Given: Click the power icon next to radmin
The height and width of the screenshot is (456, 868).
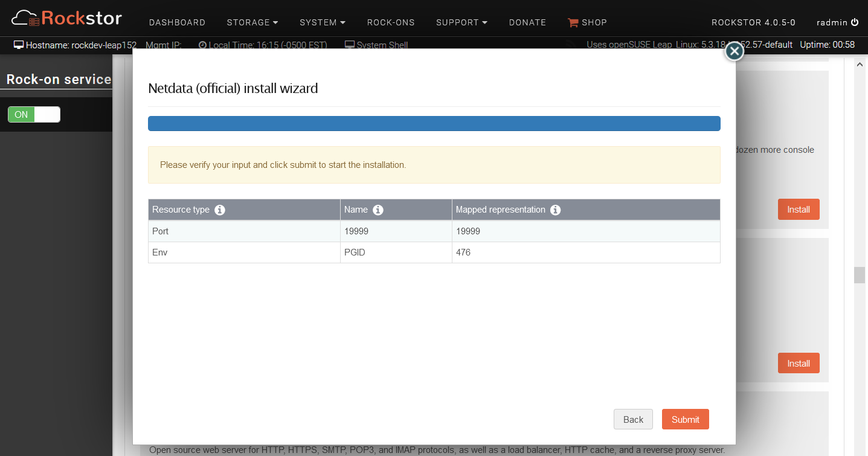Looking at the screenshot, I should 855,22.
